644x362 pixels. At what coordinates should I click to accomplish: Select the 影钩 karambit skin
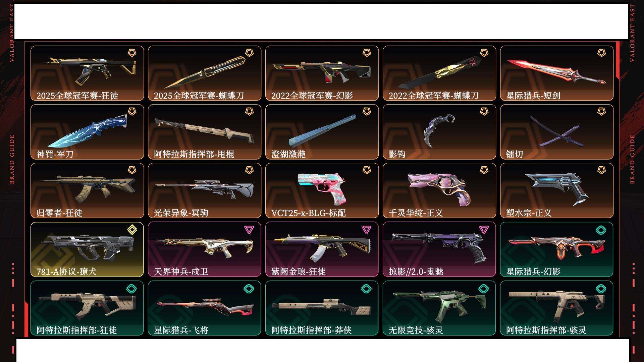[439, 132]
